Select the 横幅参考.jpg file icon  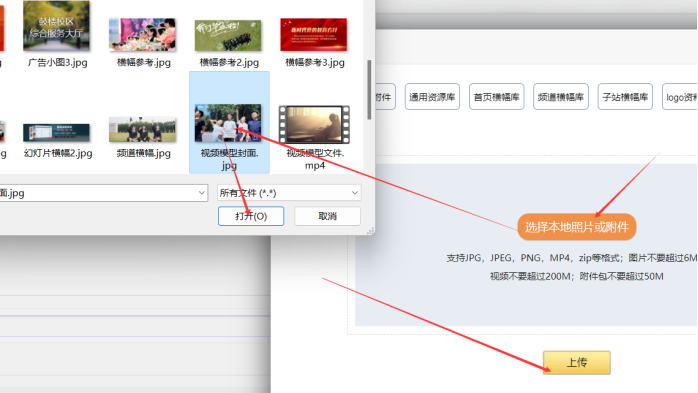coord(142,34)
